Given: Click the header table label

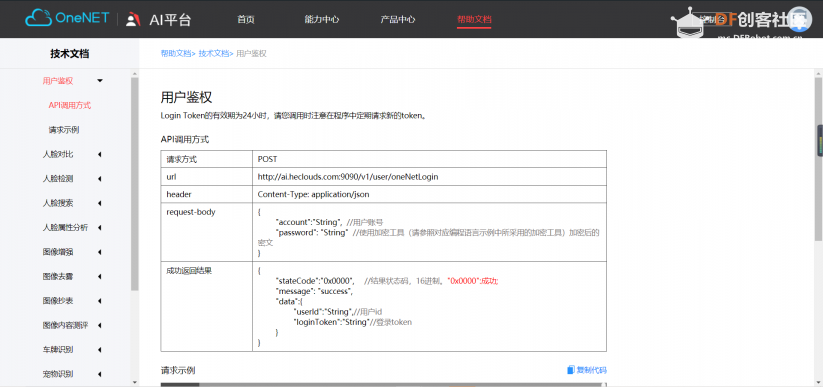Looking at the screenshot, I should (179, 194).
